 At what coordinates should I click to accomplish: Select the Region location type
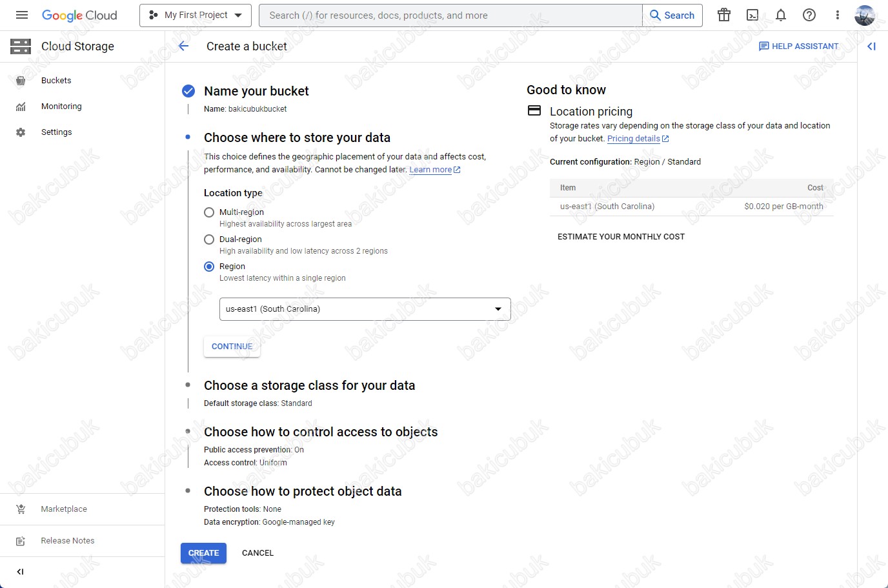coord(209,267)
